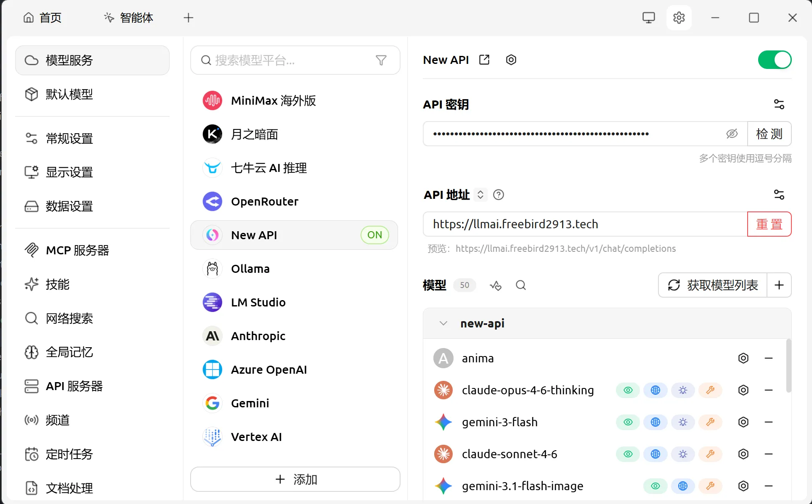Open the API address type selector arrows
The width and height of the screenshot is (812, 504).
tap(480, 195)
